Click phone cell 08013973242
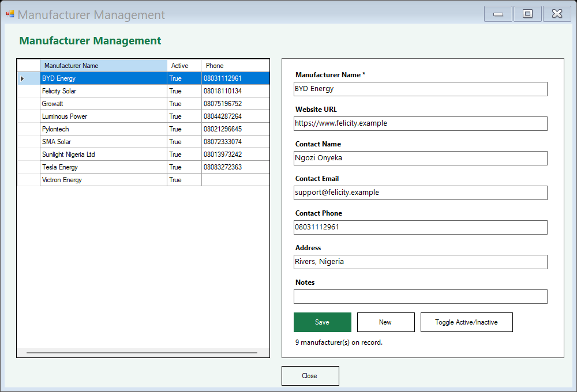This screenshot has width=577, height=392. [x=235, y=154]
